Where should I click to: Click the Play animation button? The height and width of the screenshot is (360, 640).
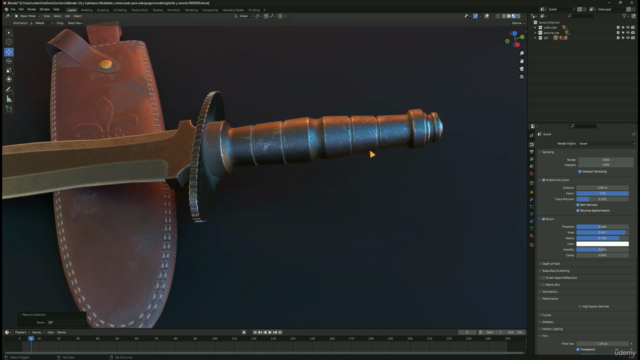click(270, 332)
